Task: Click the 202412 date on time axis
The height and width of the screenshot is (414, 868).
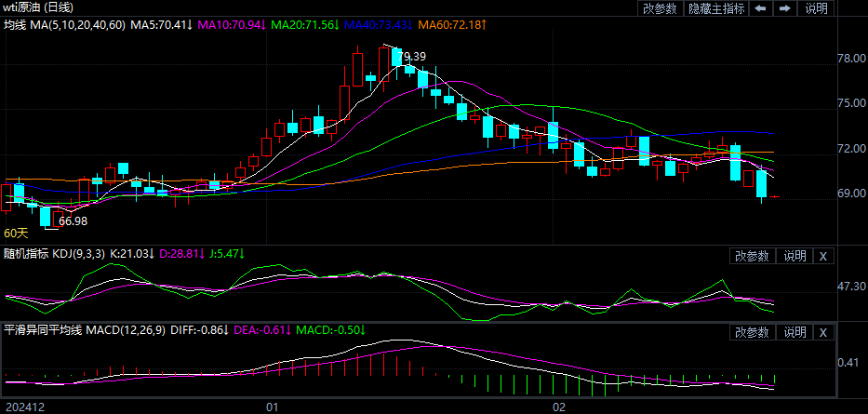Action: (23, 407)
